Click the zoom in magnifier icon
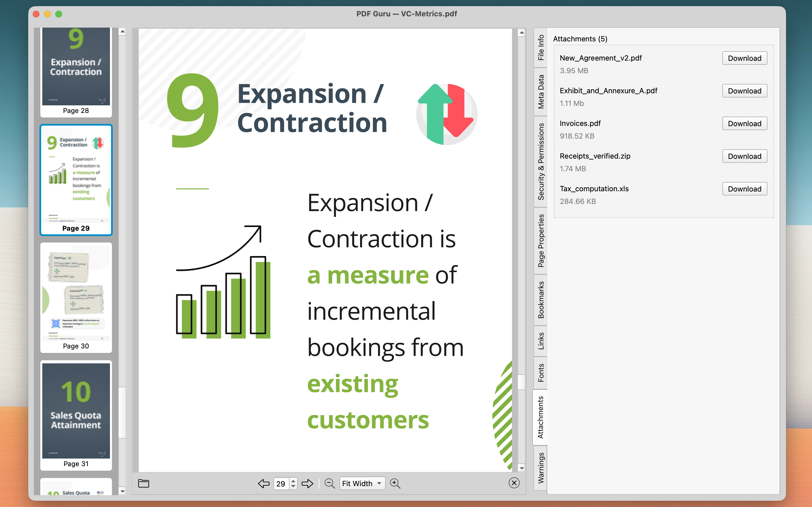This screenshot has width=812, height=507. [x=395, y=483]
